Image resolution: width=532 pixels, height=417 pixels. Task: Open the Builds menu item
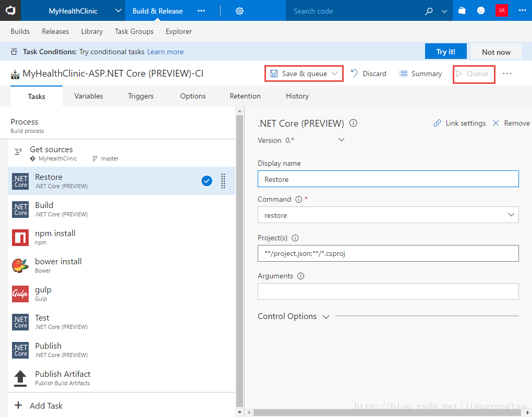[x=20, y=31]
